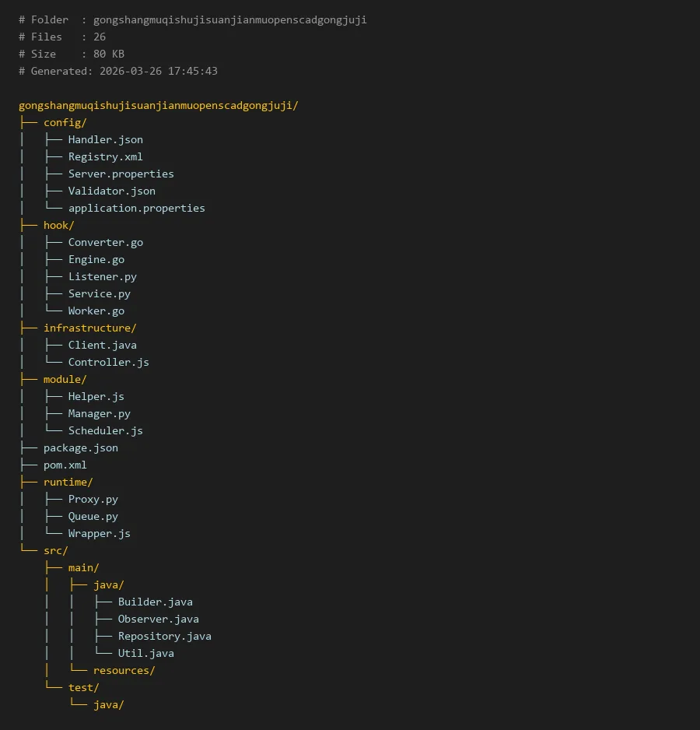Open package.json at root level
The width and height of the screenshot is (700, 730).
[80, 447]
